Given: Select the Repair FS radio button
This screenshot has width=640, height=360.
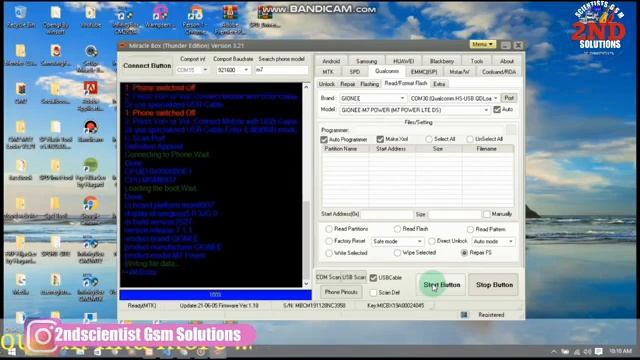Looking at the screenshot, I should point(464,253).
